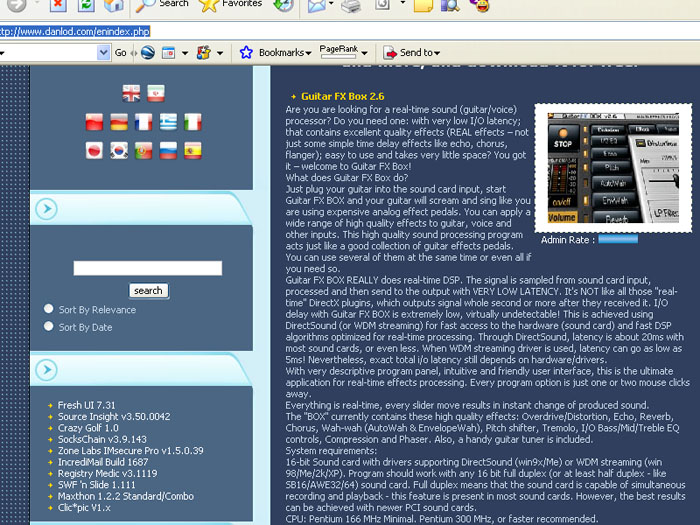Viewport: 700px width, 525px height.
Task: Open Registry Medic v3.1119 link
Action: (108, 474)
